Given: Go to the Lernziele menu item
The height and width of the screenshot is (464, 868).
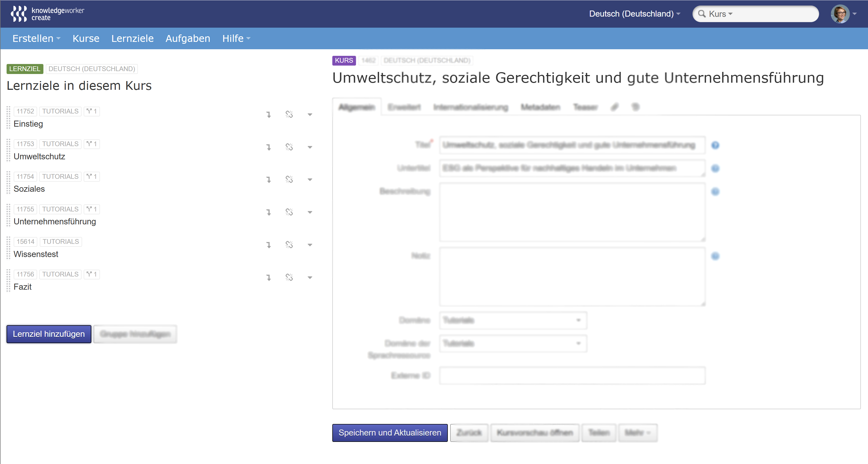Looking at the screenshot, I should point(132,38).
